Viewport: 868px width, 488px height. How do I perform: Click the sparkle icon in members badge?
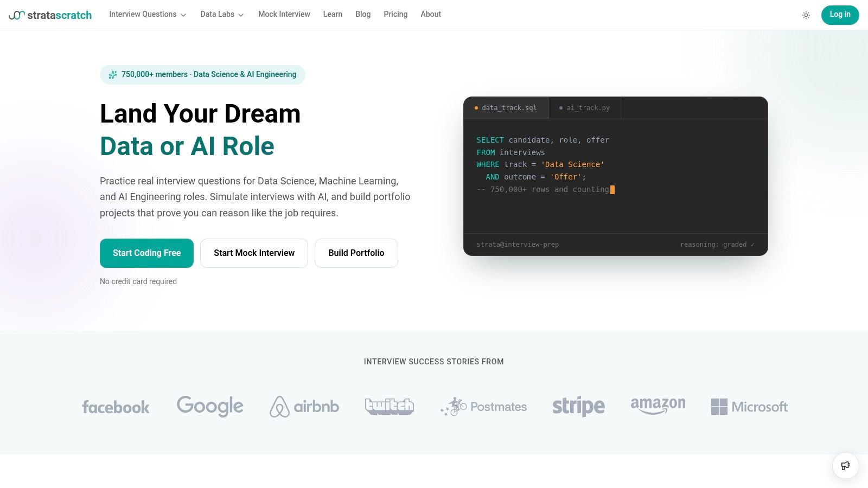[113, 75]
